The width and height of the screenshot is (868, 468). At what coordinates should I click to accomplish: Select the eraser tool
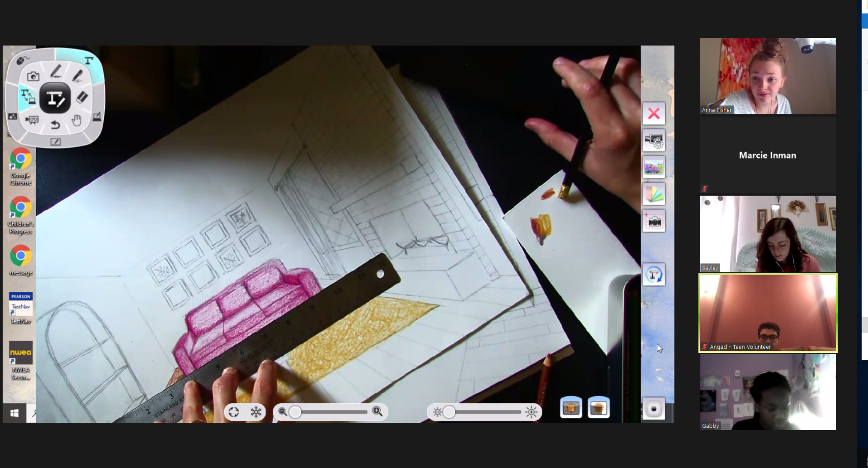pyautogui.click(x=82, y=97)
